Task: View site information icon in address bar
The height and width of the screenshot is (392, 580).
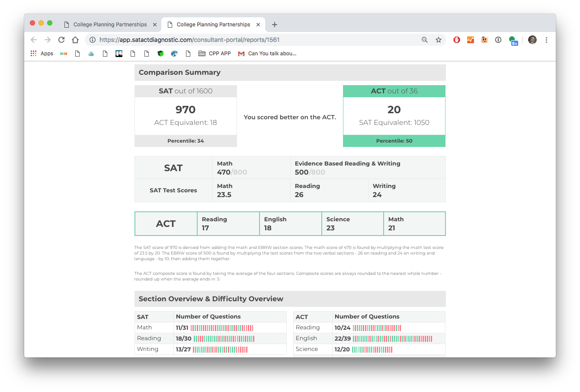Action: pos(92,40)
